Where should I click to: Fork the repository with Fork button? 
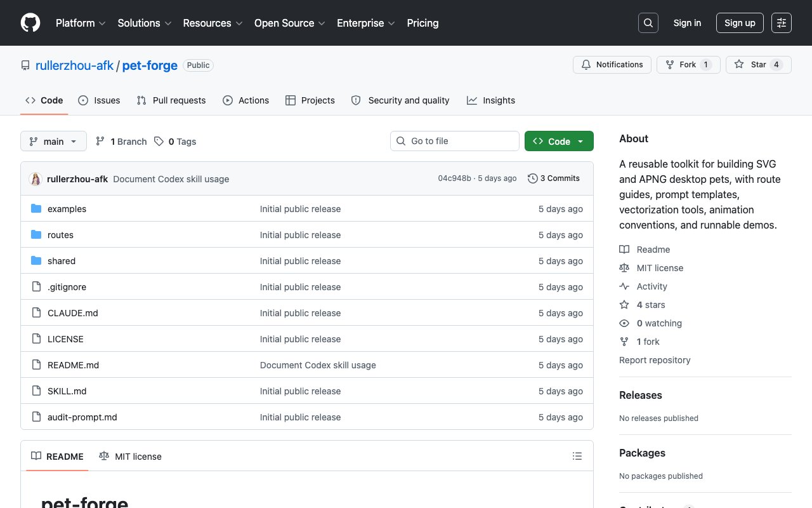[x=688, y=65]
